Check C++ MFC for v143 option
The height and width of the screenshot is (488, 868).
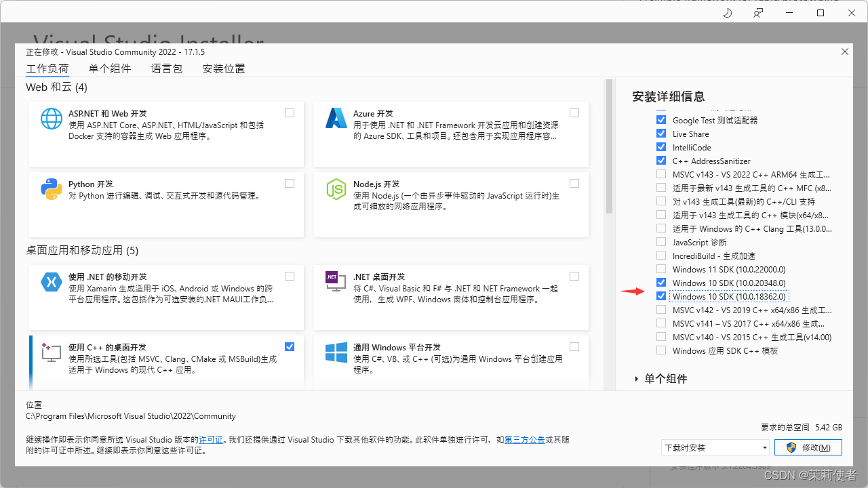[661, 188]
